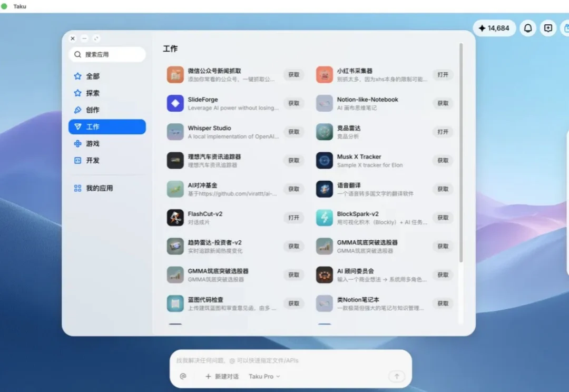The height and width of the screenshot is (392, 569).
Task: Click the SlideForge app icon
Action: pos(175,103)
